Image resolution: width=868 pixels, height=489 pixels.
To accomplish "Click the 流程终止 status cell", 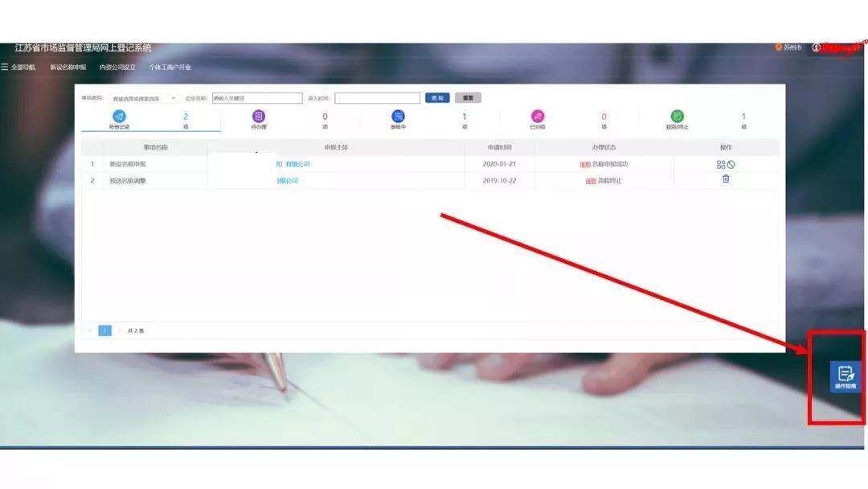I will 604,181.
